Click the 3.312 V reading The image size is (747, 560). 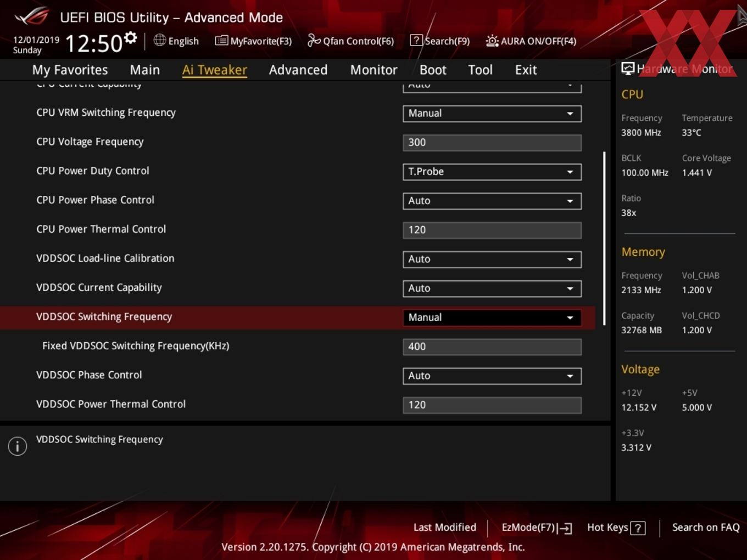(x=636, y=447)
